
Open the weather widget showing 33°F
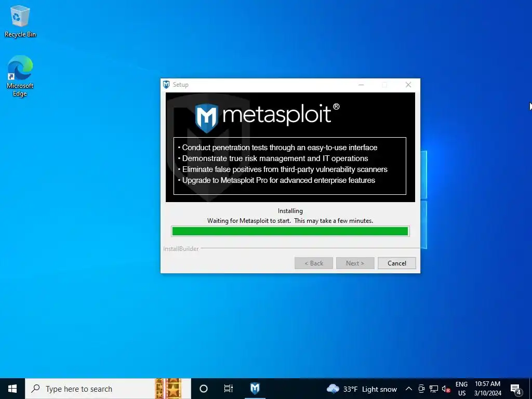coord(362,389)
